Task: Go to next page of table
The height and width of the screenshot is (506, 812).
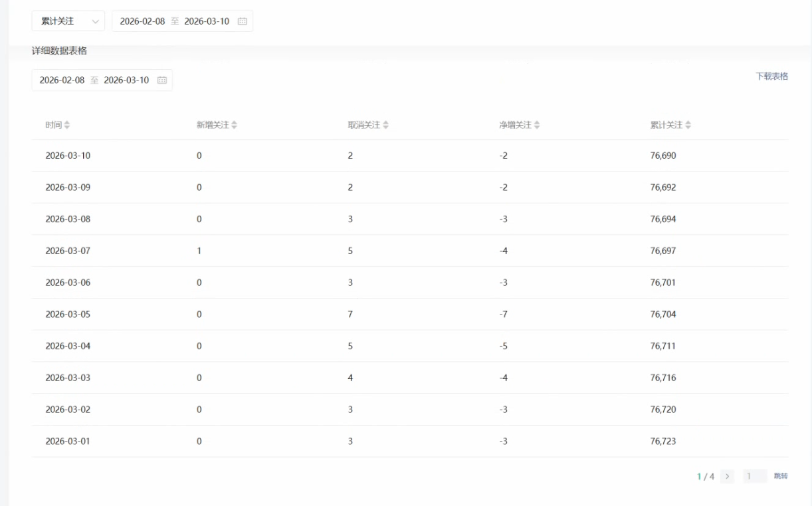Action: [727, 476]
